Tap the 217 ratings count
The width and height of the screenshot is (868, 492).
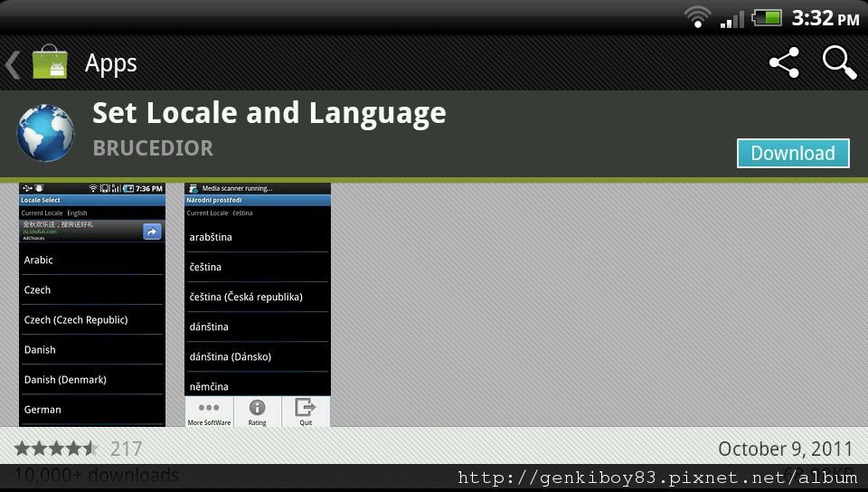(126, 449)
